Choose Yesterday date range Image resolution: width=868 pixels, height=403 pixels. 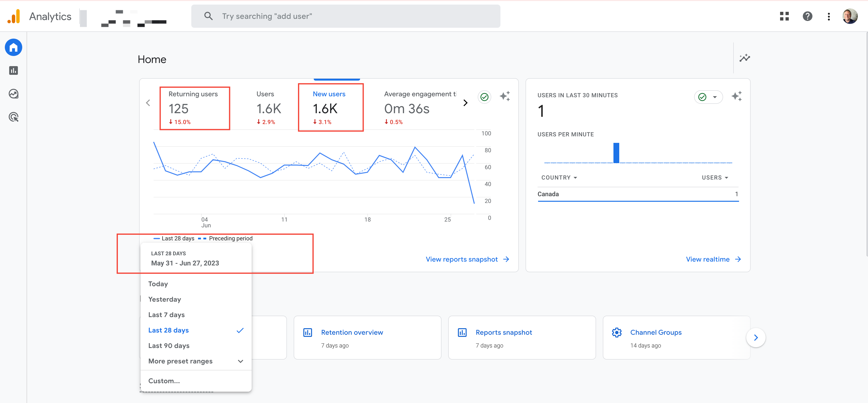[196, 299]
